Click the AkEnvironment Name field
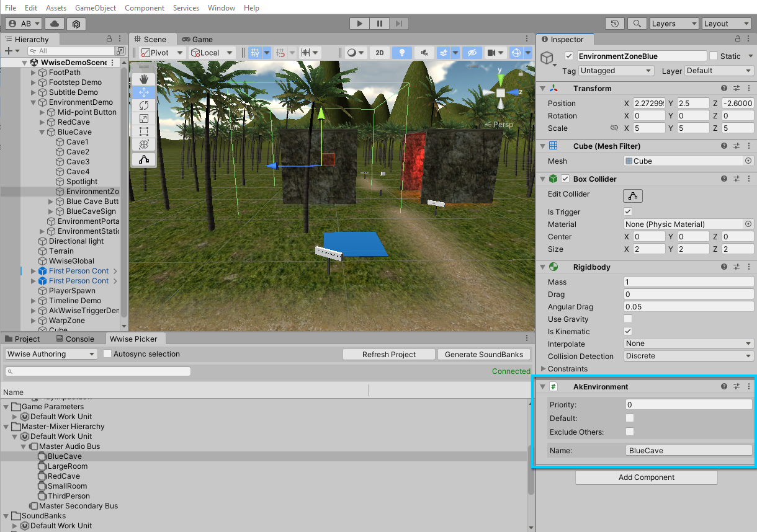Screen dimensions: 757x532 (x=689, y=451)
